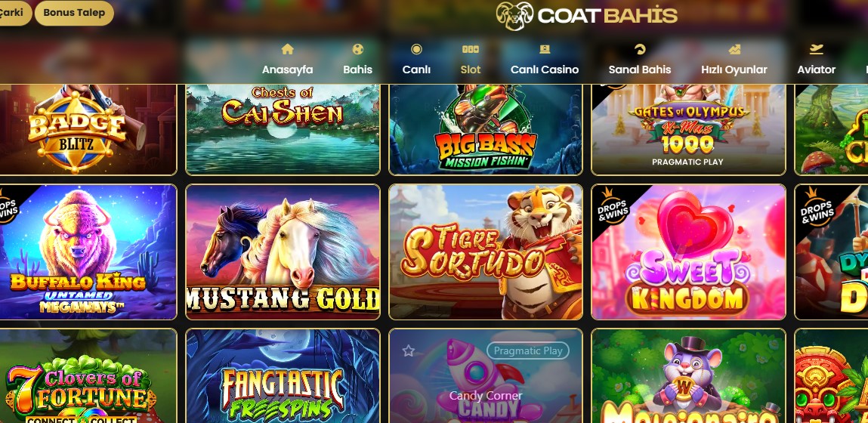Open the Chests of Cai Shen game
This screenshot has height=423, width=868.
pos(283,130)
